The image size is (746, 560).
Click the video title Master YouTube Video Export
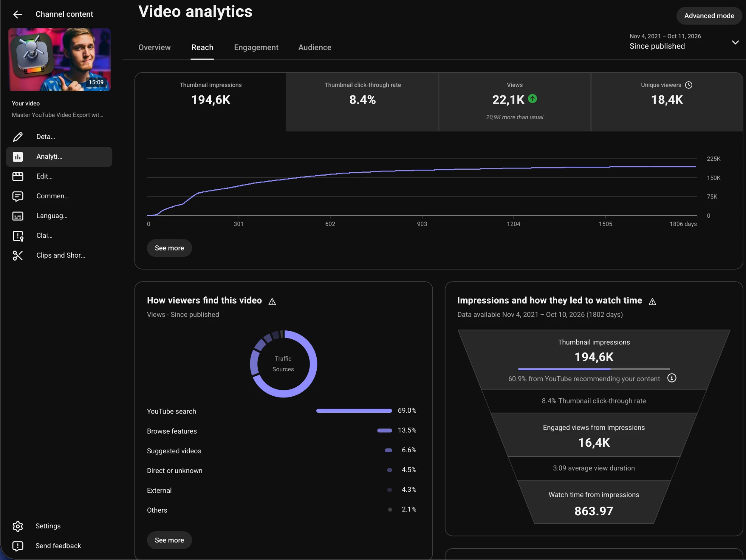pos(57,115)
